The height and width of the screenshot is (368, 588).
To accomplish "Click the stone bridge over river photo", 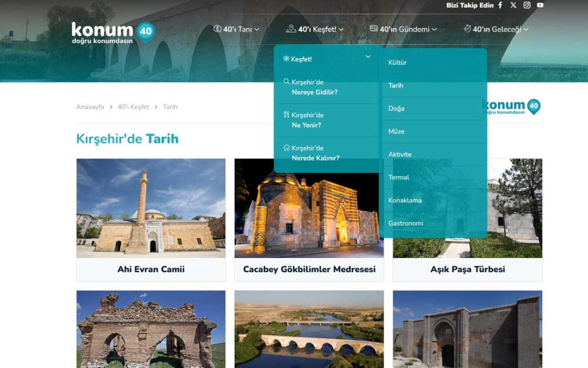I will click(x=309, y=329).
